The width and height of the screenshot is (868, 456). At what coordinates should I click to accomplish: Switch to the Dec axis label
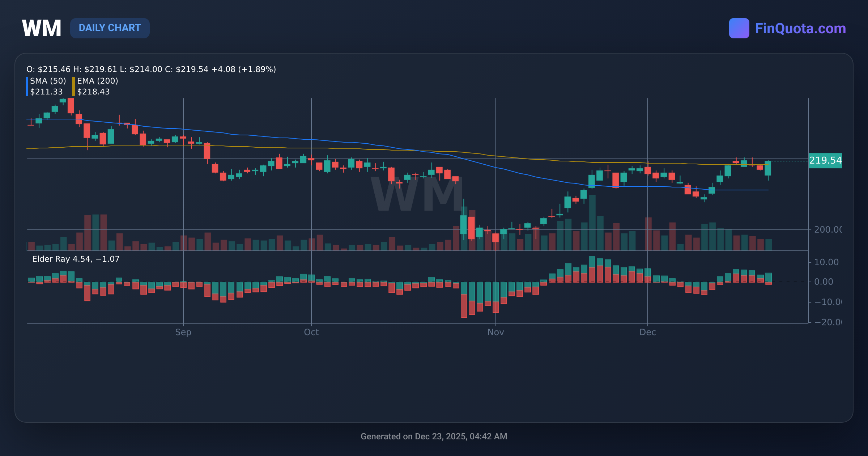648,332
